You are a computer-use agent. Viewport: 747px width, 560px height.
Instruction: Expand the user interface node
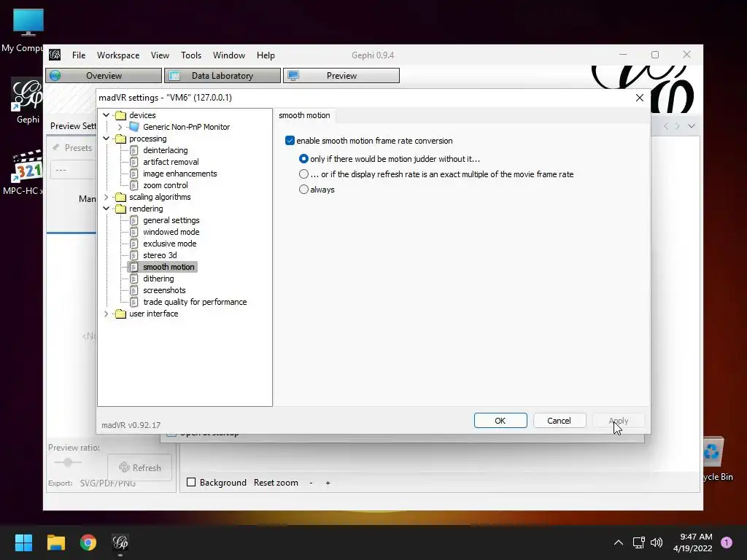click(x=107, y=314)
